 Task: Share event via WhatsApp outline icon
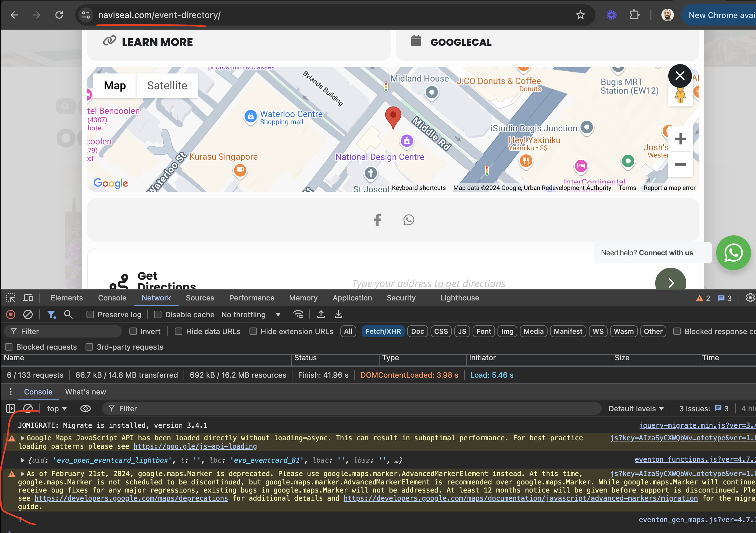[x=408, y=220]
